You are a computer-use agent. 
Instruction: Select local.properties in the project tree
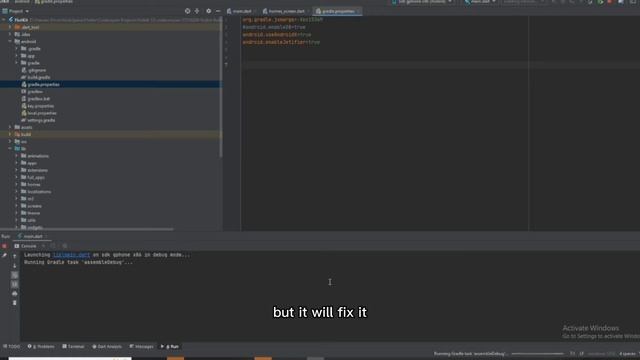42,113
